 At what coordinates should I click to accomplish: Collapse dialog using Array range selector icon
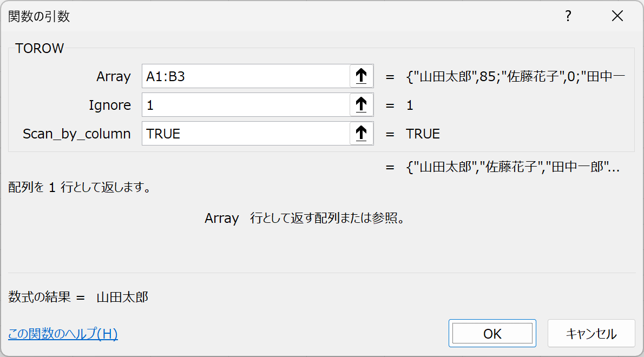(362, 76)
